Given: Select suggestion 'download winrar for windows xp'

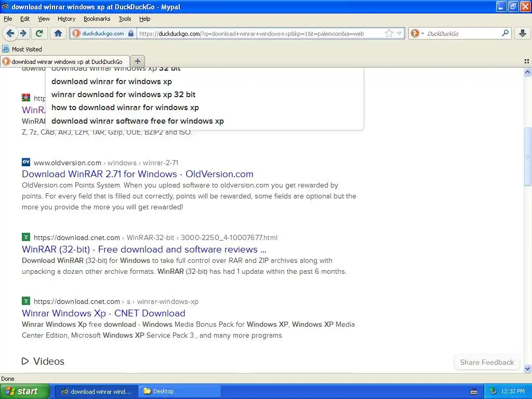Looking at the screenshot, I should tap(112, 82).
